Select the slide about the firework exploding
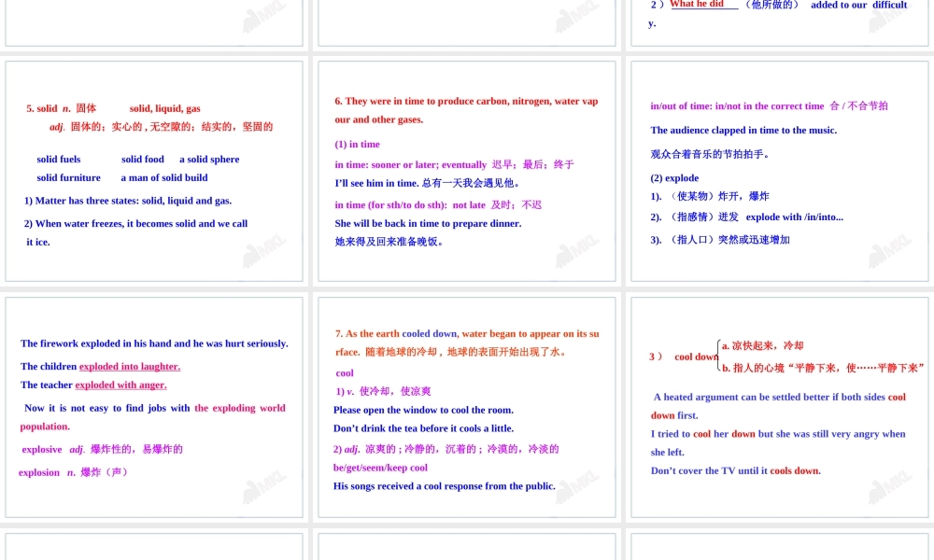The width and height of the screenshot is (934, 560). (x=154, y=407)
